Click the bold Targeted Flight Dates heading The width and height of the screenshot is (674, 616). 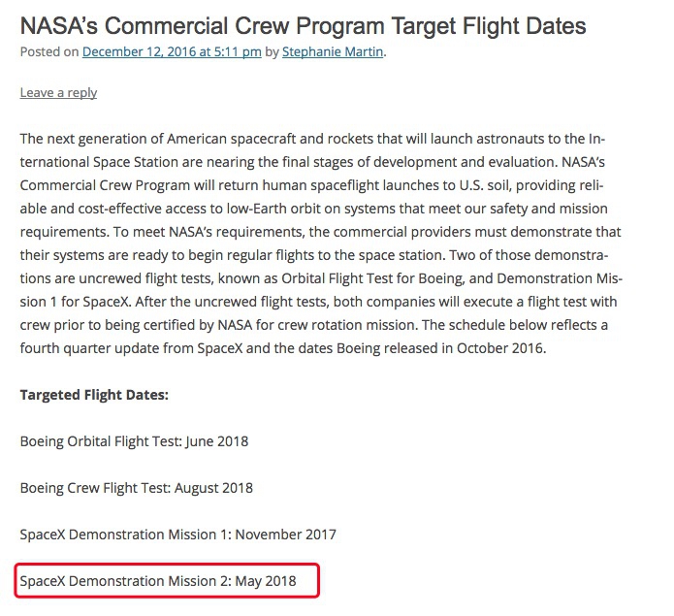coord(94,395)
